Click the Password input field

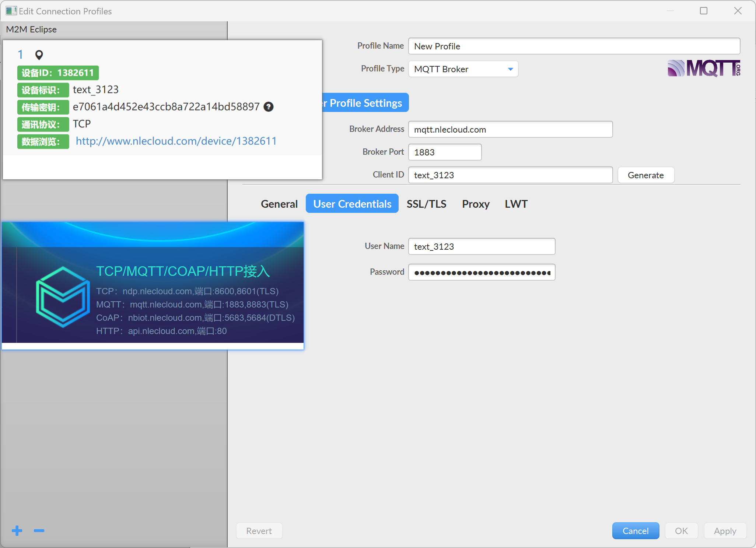[481, 273]
